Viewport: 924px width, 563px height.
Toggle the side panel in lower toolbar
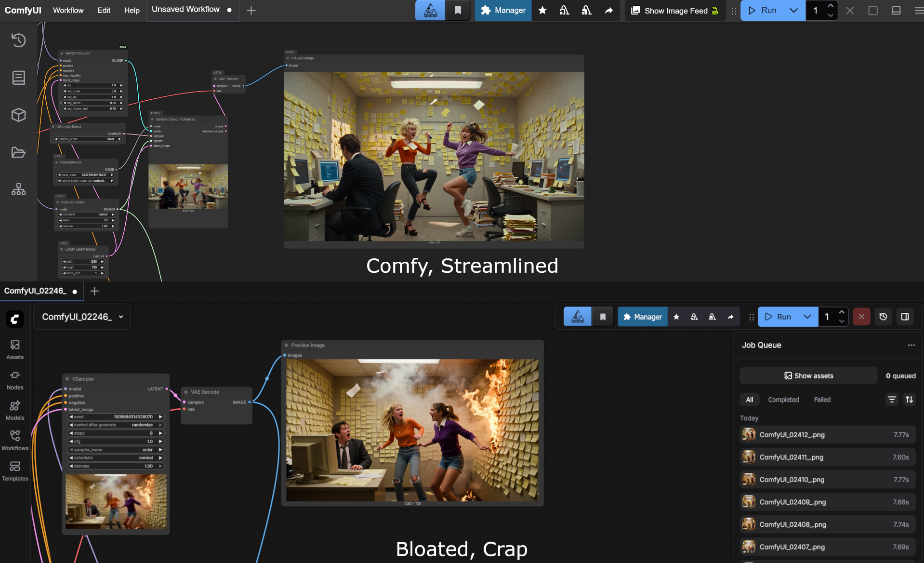905,317
